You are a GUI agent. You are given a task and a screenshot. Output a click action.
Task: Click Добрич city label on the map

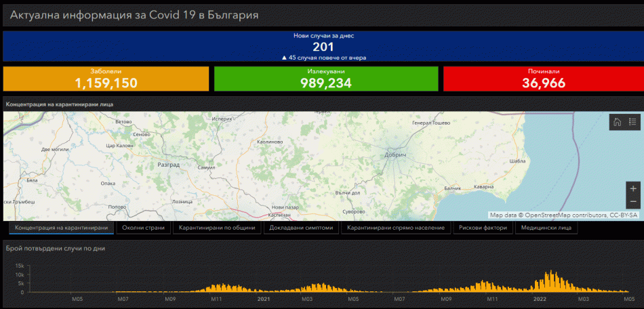pos(395,156)
